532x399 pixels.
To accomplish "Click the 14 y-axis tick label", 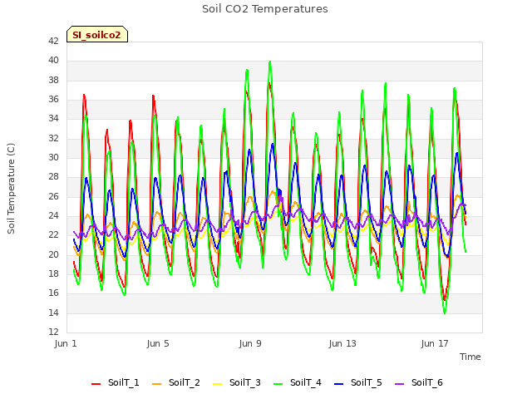I will (53, 313).
